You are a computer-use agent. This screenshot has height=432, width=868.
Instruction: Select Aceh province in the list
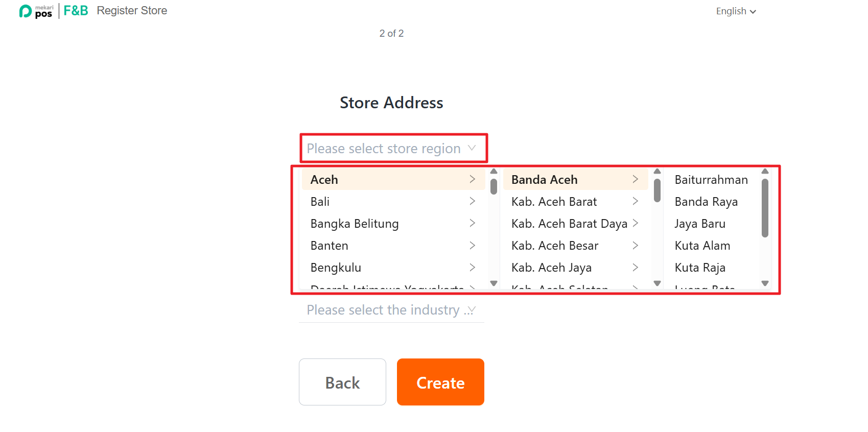324,180
